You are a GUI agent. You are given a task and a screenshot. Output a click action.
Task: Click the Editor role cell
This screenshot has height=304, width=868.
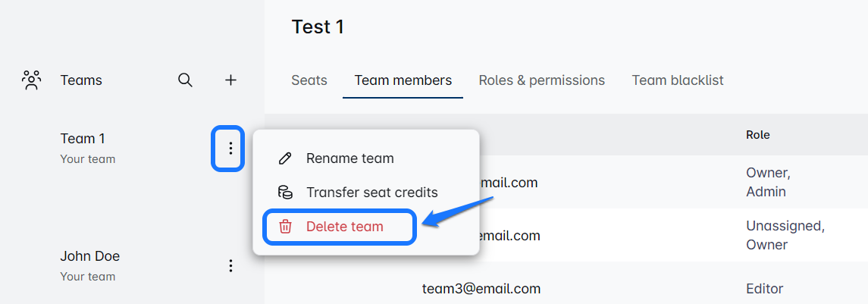click(x=765, y=289)
